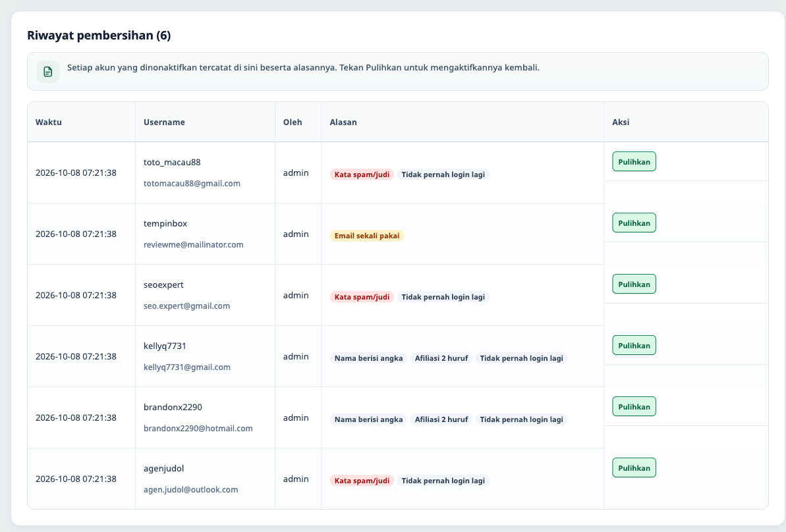Screen dimensions: 786x532
Task: Select the username kellyq7731
Action: click(165, 346)
